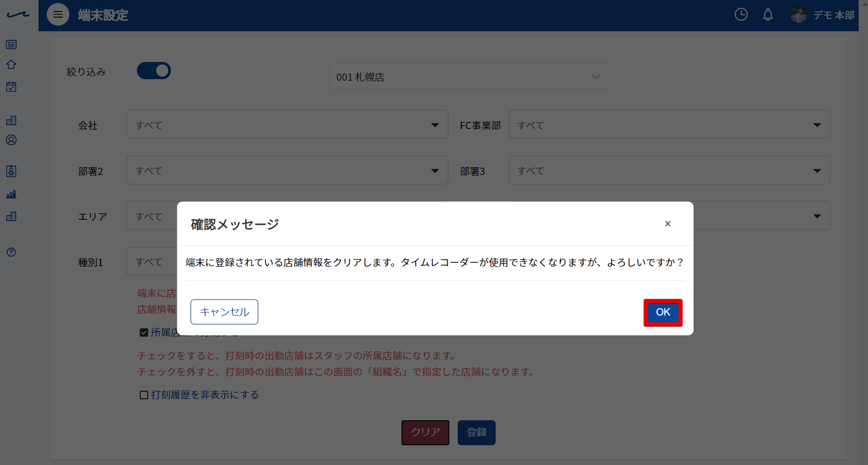Open the 001 札幌店 store dropdown

tap(469, 77)
